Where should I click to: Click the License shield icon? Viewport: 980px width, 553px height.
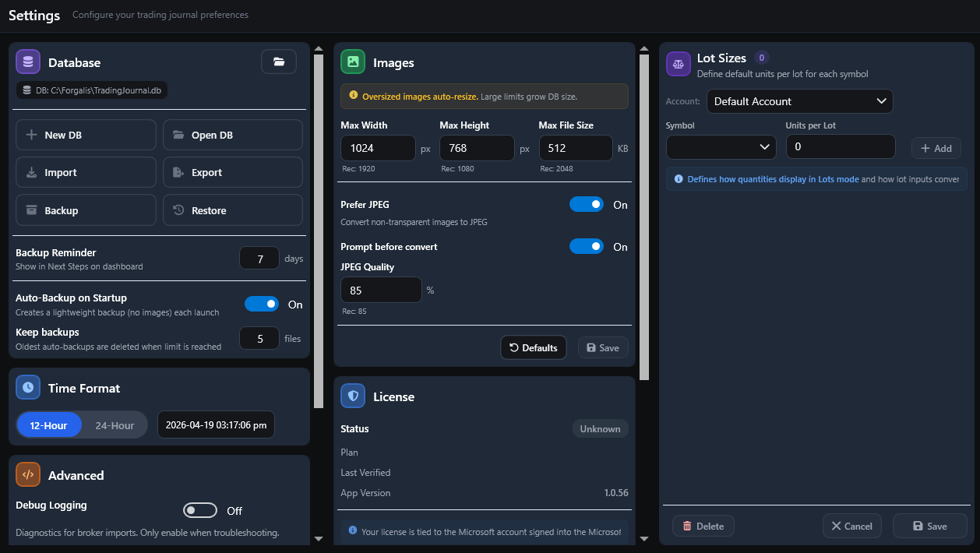[353, 396]
